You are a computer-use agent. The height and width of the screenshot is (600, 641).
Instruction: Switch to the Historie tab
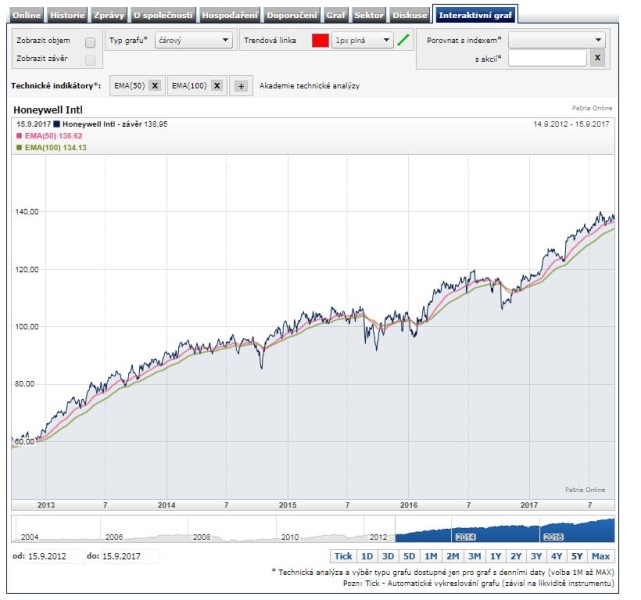(x=68, y=16)
